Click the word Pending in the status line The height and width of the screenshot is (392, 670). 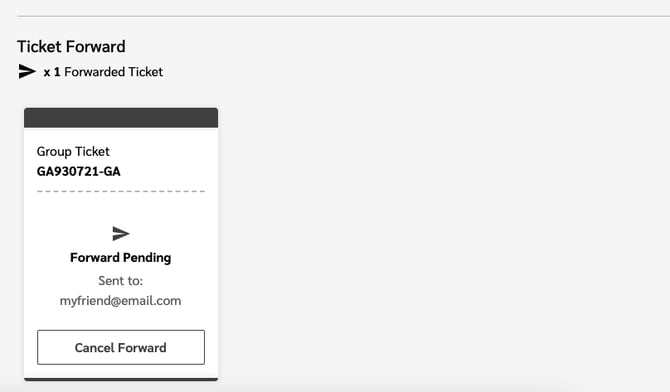click(147, 257)
